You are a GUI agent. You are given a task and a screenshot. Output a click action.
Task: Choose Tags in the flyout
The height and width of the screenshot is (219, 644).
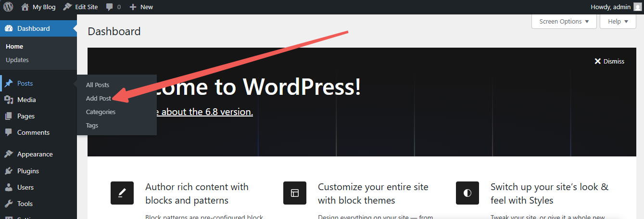pos(92,125)
